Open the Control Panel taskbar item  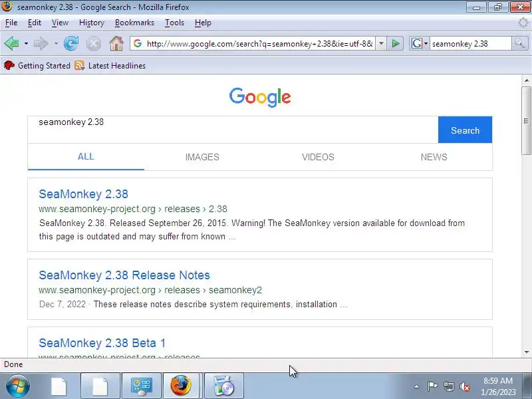142,386
